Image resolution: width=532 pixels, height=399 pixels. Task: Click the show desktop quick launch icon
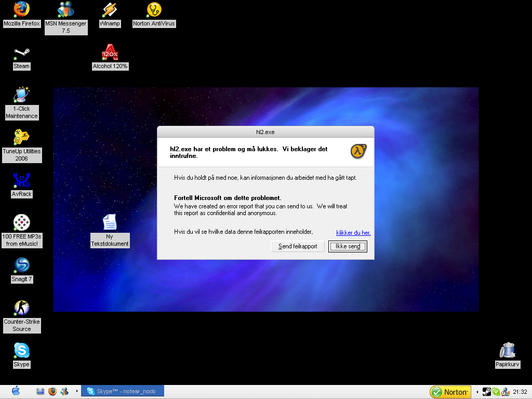(41, 392)
